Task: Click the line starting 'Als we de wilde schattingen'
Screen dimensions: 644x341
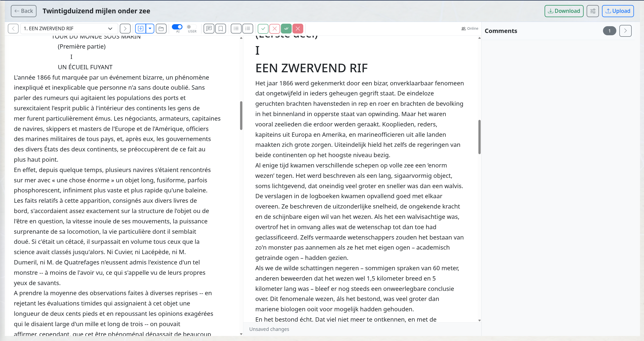Action: 357,268
